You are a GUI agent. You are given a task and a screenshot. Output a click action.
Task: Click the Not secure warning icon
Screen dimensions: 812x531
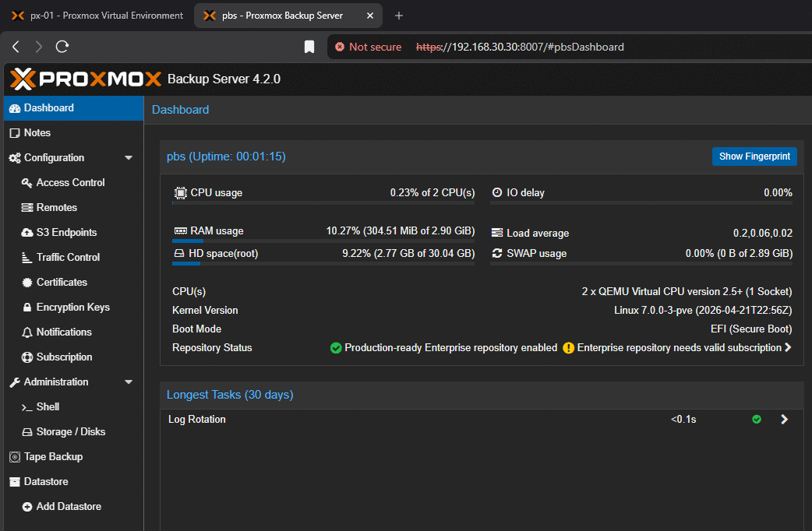coord(340,47)
